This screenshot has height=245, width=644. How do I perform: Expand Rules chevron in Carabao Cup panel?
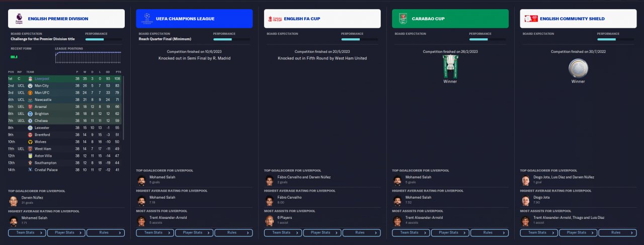point(505,232)
